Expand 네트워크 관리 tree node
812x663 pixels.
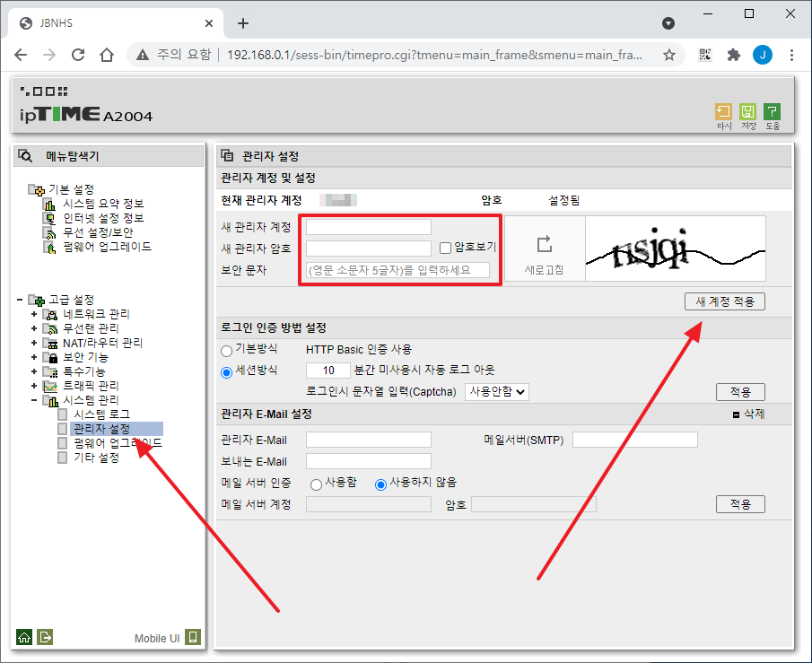[34, 314]
